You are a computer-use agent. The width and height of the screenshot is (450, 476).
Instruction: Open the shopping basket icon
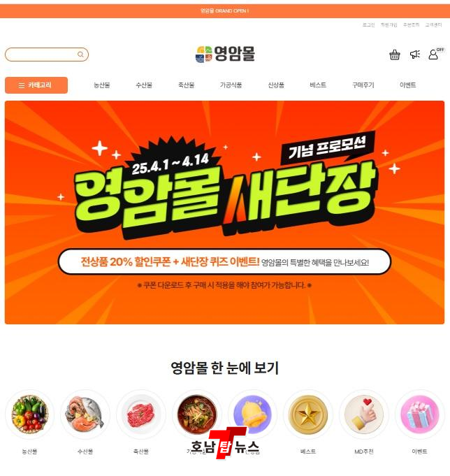[x=395, y=55]
